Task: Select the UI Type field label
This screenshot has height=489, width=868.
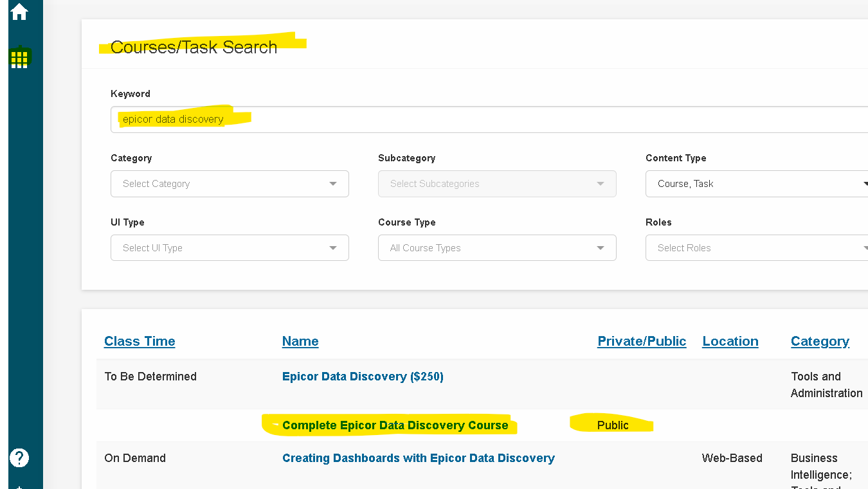Action: pos(127,222)
